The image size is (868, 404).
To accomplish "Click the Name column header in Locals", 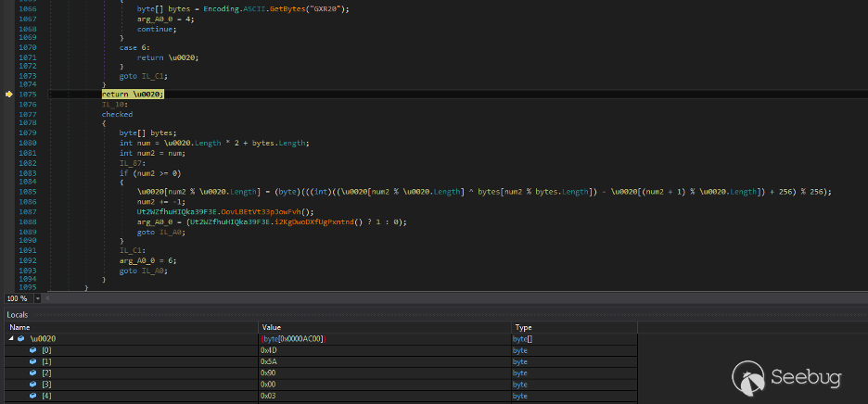I will [x=19, y=327].
